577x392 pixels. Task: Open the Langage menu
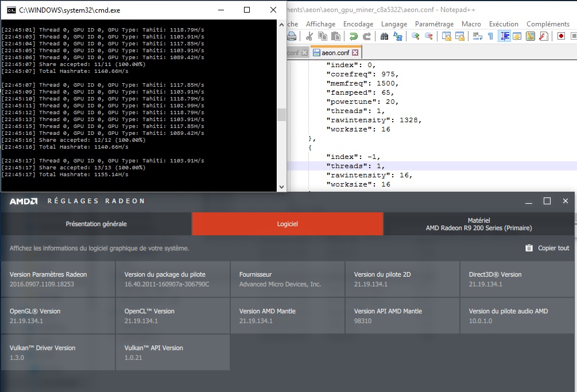coord(394,24)
